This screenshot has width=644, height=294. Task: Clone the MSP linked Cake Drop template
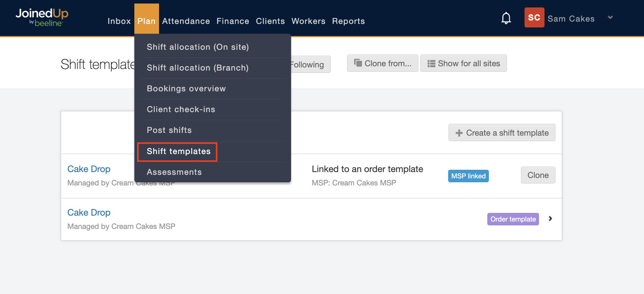point(537,175)
